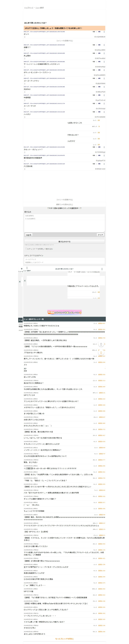129x644 pixels.
Task: Submit with the 書き込みをする button
Action: 64,241
